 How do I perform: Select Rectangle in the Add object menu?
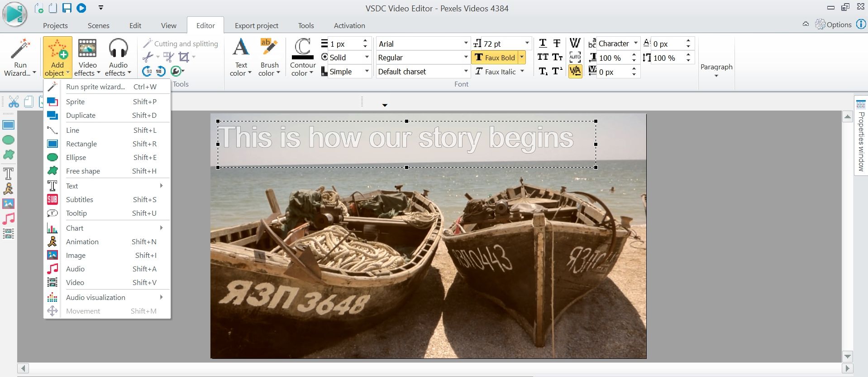pyautogui.click(x=107, y=144)
